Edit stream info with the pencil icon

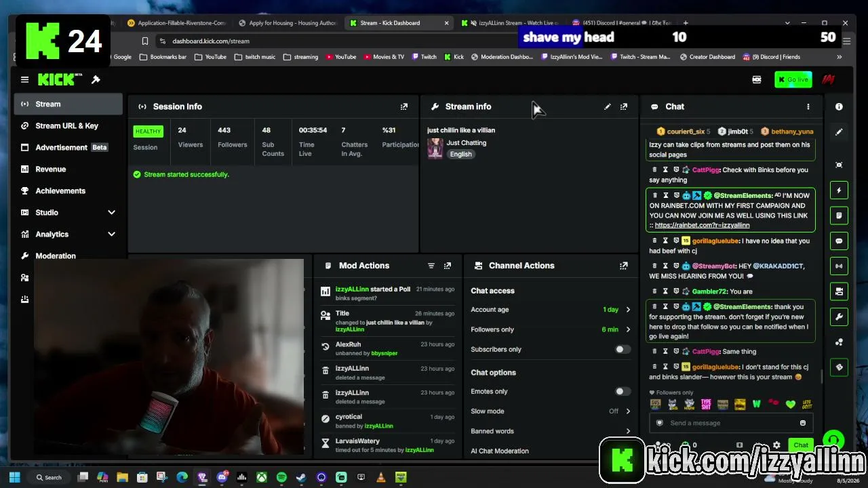[608, 106]
